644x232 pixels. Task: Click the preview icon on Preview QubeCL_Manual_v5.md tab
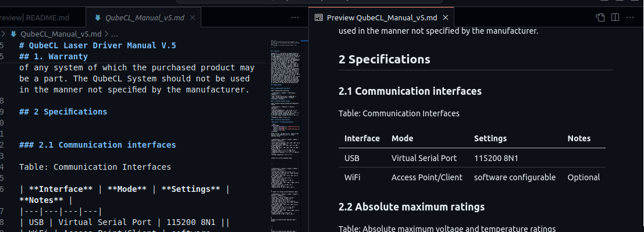pyautogui.click(x=318, y=17)
